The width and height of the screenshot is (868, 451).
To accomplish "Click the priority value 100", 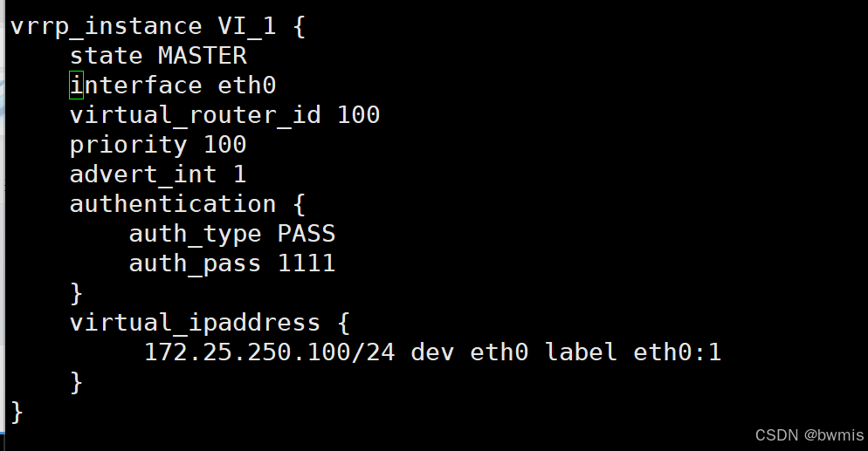I will (x=224, y=145).
